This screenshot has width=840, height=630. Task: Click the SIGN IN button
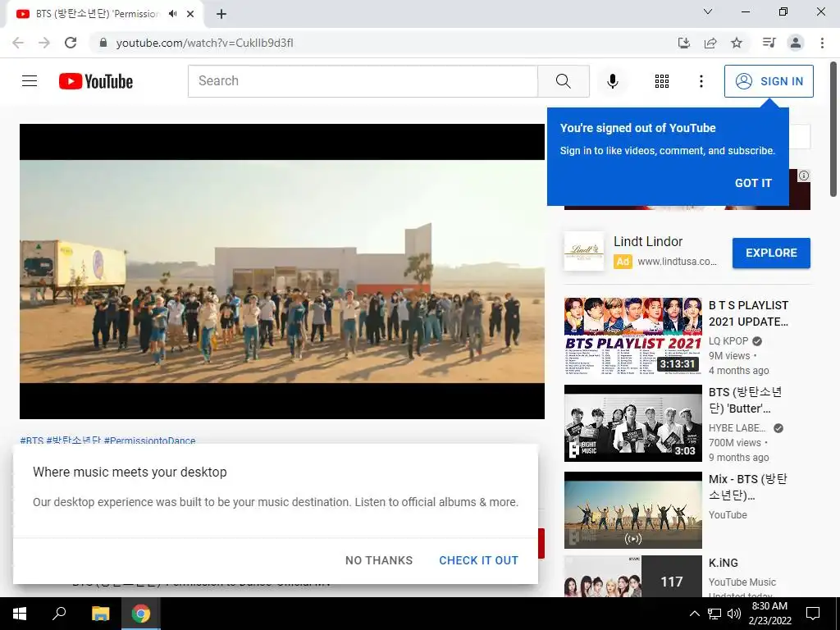pos(769,81)
